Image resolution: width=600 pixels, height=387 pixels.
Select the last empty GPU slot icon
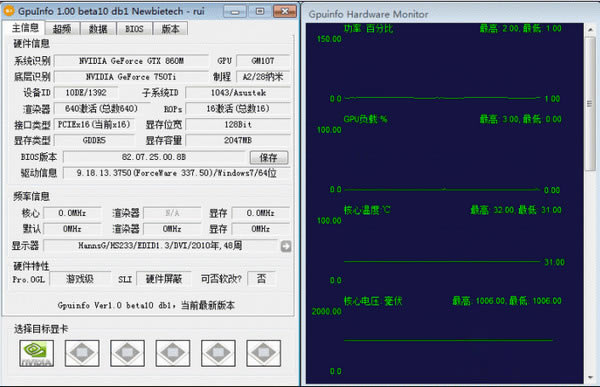264,353
